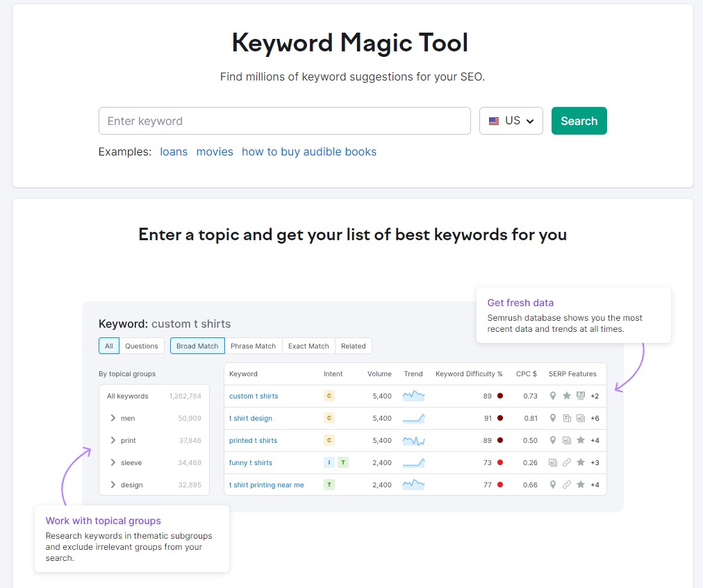Expand the men topical group
This screenshot has height=588, width=703.
coord(113,418)
